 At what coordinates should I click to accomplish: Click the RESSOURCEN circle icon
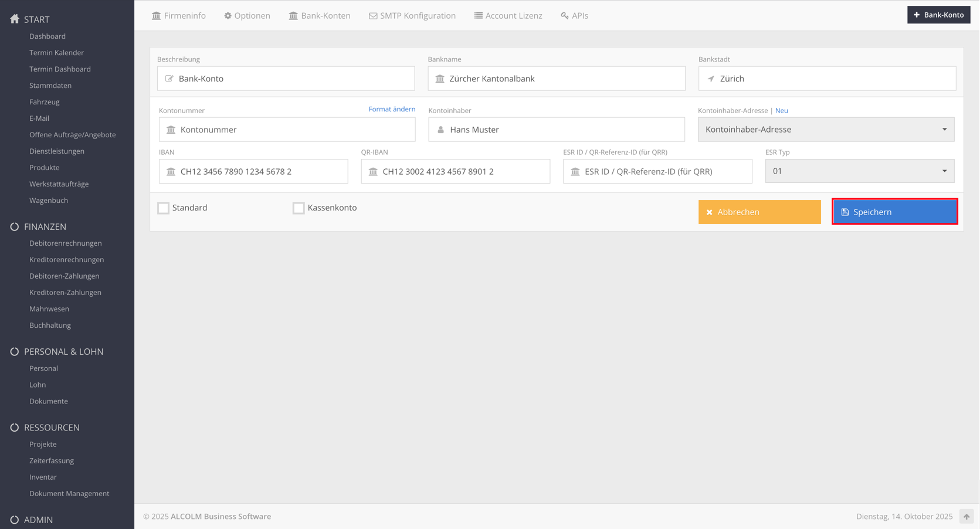click(x=15, y=428)
